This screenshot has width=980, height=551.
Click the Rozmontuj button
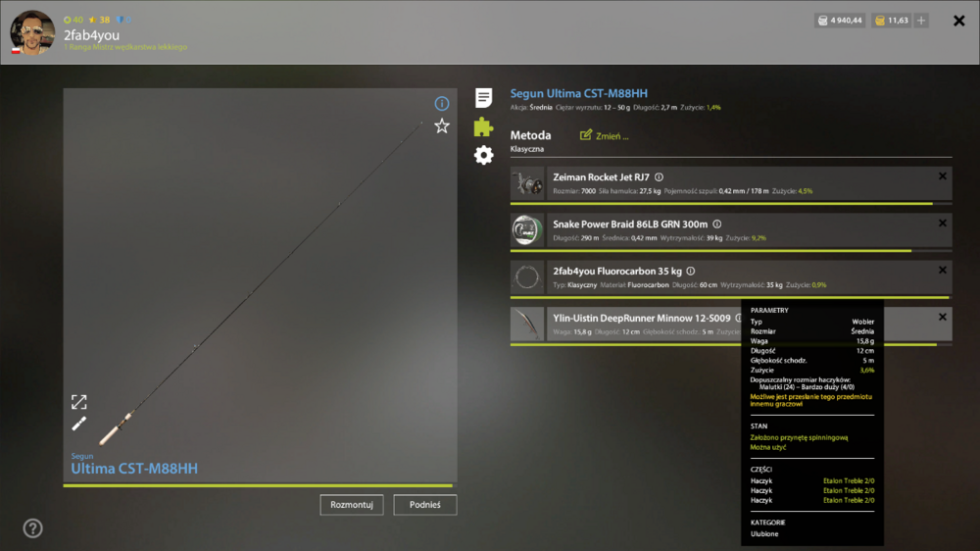pyautogui.click(x=352, y=505)
